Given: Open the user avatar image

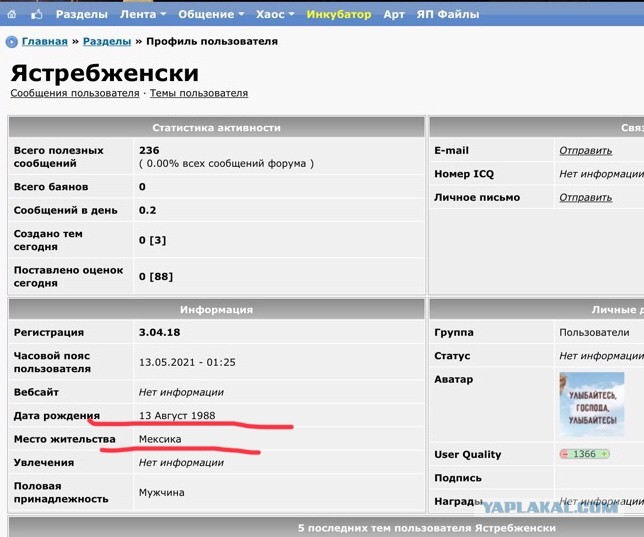Looking at the screenshot, I should (592, 404).
